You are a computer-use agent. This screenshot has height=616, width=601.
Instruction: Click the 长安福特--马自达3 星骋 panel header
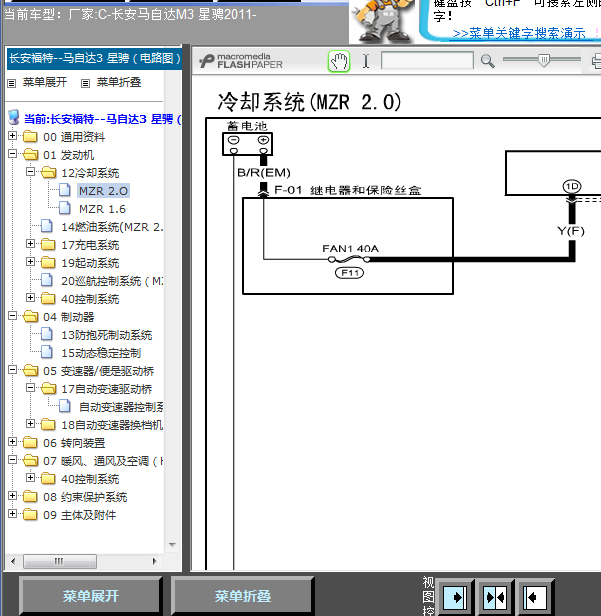coord(94,59)
